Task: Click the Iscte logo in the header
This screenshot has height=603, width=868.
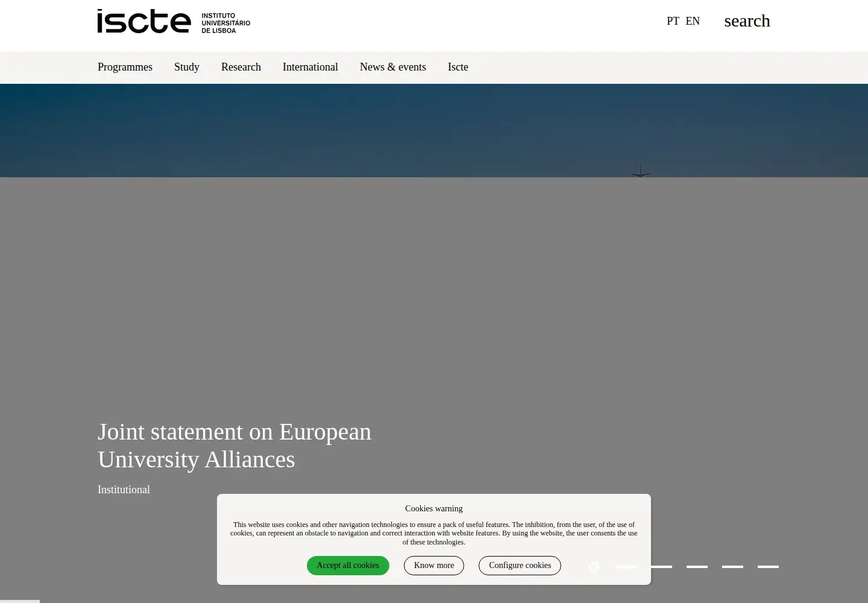Action: [x=174, y=21]
